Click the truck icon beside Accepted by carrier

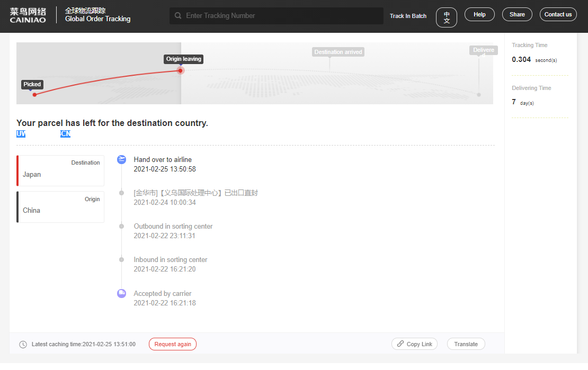coord(121,294)
